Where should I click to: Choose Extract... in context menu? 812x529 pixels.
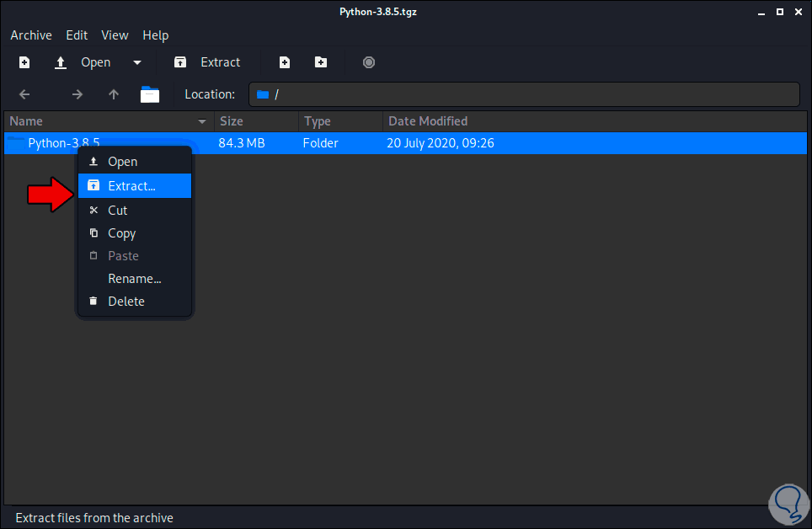(135, 186)
